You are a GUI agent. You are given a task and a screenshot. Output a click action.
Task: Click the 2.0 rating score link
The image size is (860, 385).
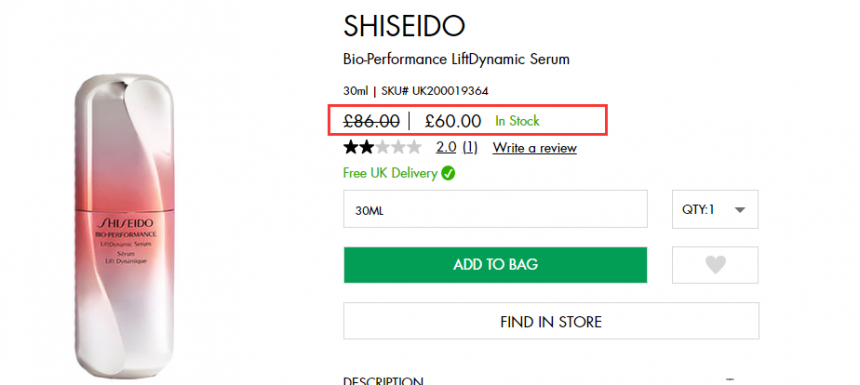[446, 148]
